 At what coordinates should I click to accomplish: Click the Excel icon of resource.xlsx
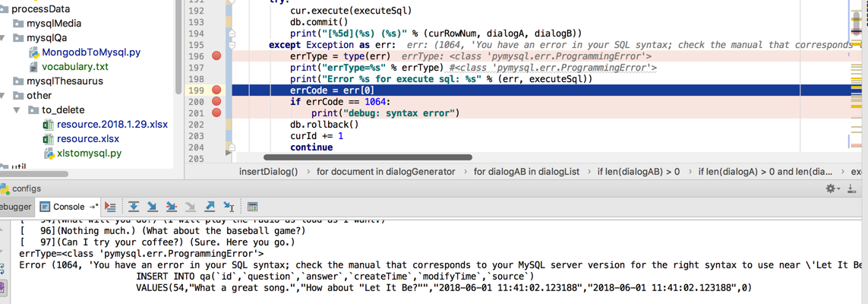pos(48,138)
